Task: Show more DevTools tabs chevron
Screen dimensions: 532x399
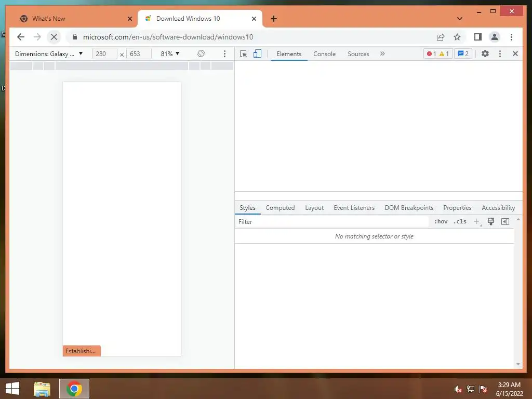Action: click(382, 54)
